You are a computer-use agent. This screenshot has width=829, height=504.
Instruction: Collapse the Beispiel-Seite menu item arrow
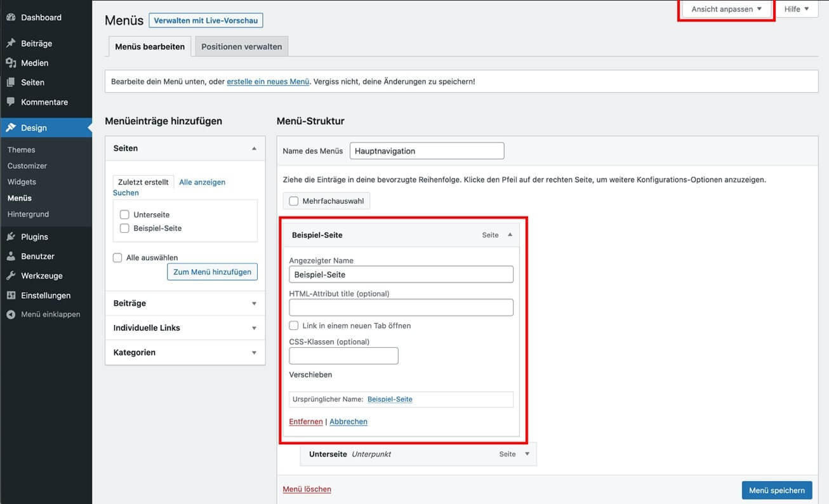510,235
